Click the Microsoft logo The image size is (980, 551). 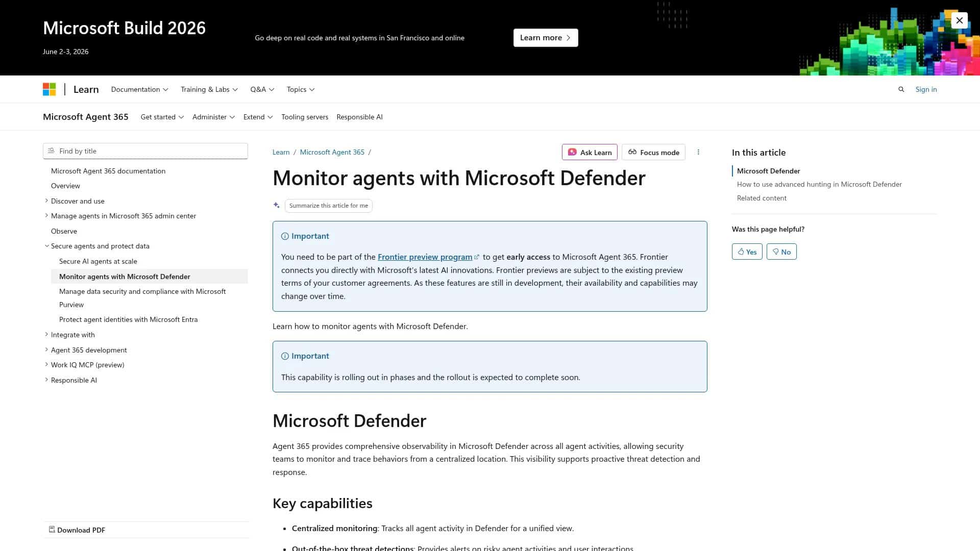[x=50, y=89]
